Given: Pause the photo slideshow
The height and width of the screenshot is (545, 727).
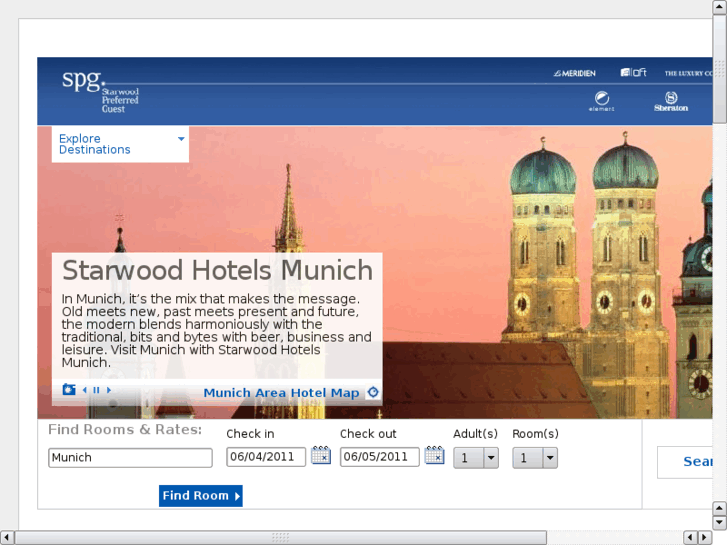Looking at the screenshot, I should (97, 390).
